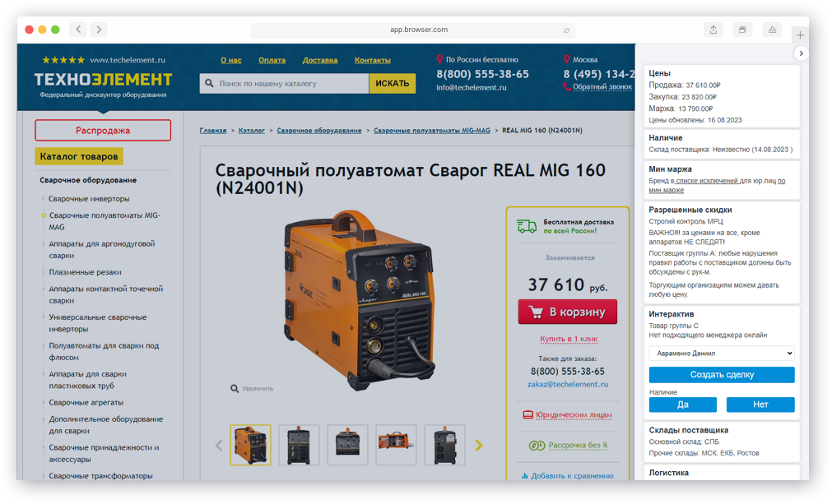Click the Распродажа button
This screenshot has width=832, height=504.
[x=103, y=131]
